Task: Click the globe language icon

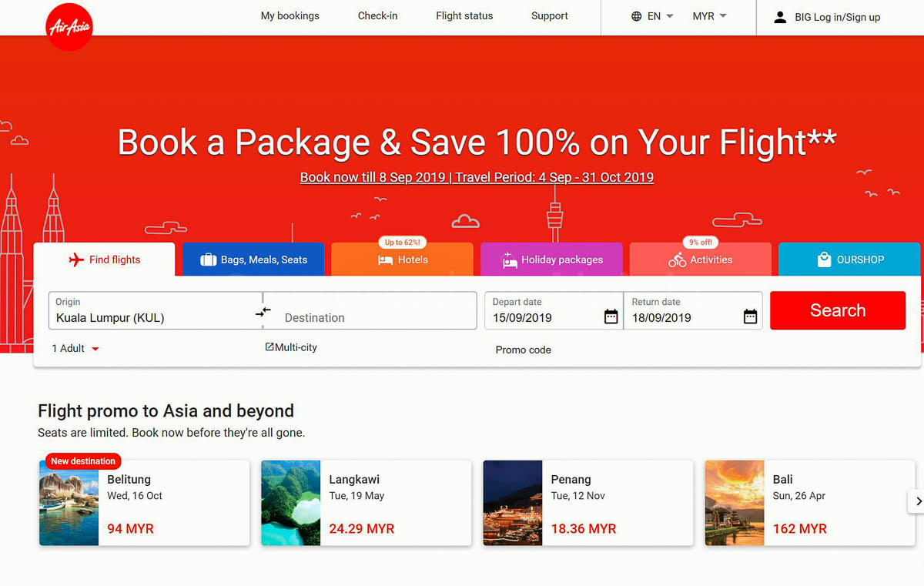Action: pyautogui.click(x=637, y=16)
